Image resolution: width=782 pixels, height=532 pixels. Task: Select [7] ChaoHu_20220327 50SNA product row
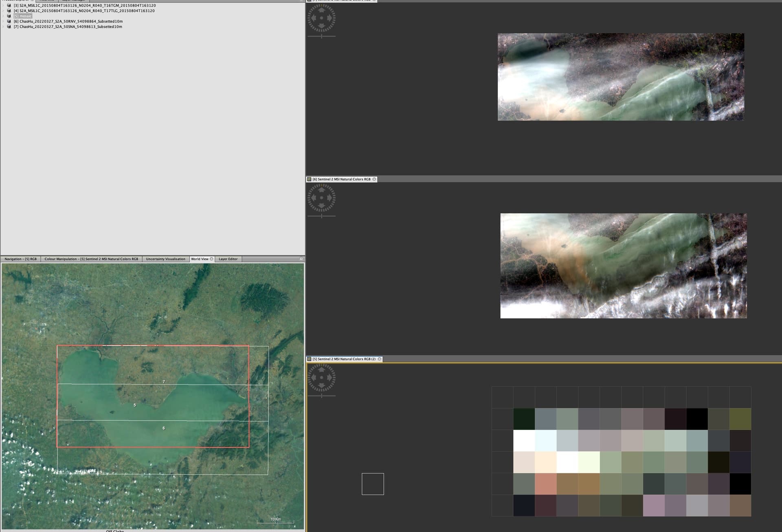tap(68, 26)
